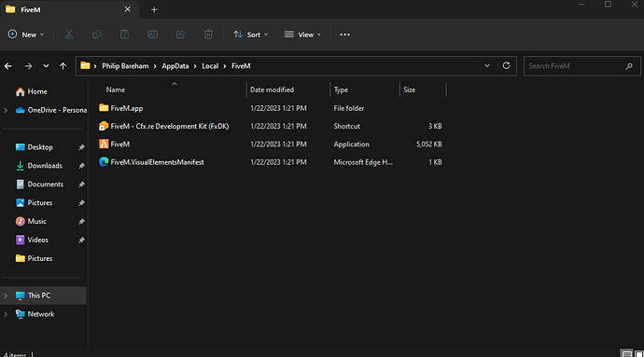Open the View dropdown menu
Viewport: 644px width, 357px height.
click(302, 34)
